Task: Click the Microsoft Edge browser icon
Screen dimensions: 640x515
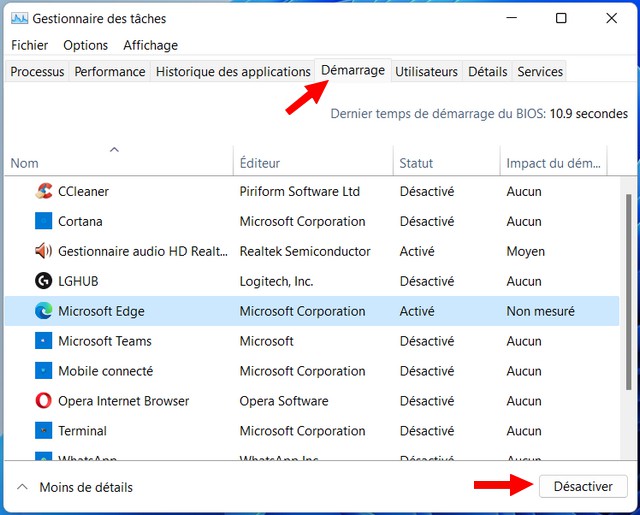Action: click(43, 311)
